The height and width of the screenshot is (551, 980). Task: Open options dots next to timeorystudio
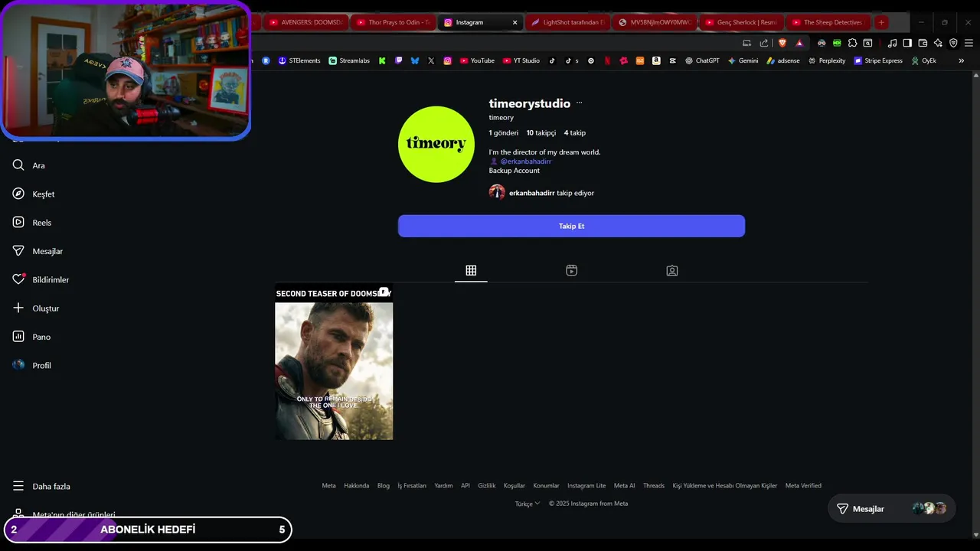[x=579, y=103]
